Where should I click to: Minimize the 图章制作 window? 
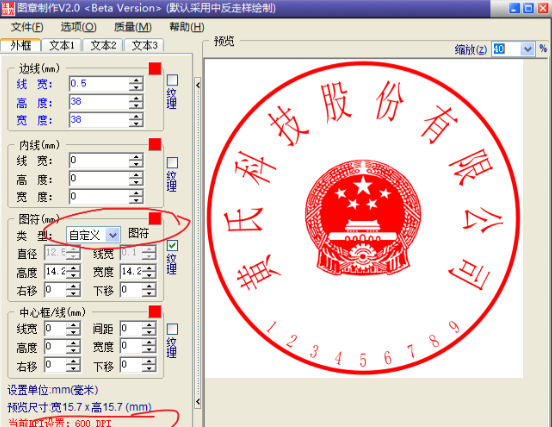[514, 8]
